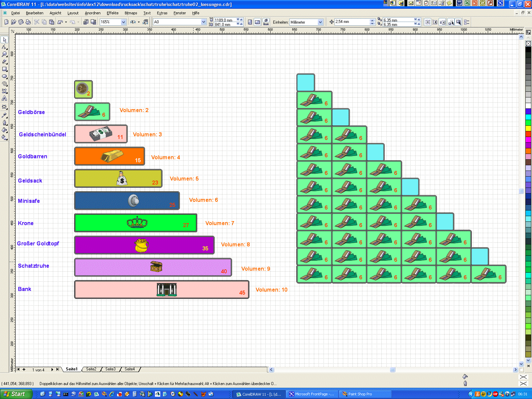This screenshot has height=399, width=532.
Task: Select the Interactive blend tool
Action: pos(5,107)
